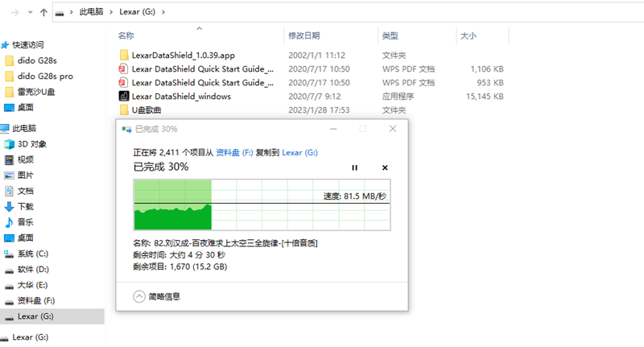The image size is (644, 347).
Task: Open 下载 folder in sidebar
Action: 25,206
